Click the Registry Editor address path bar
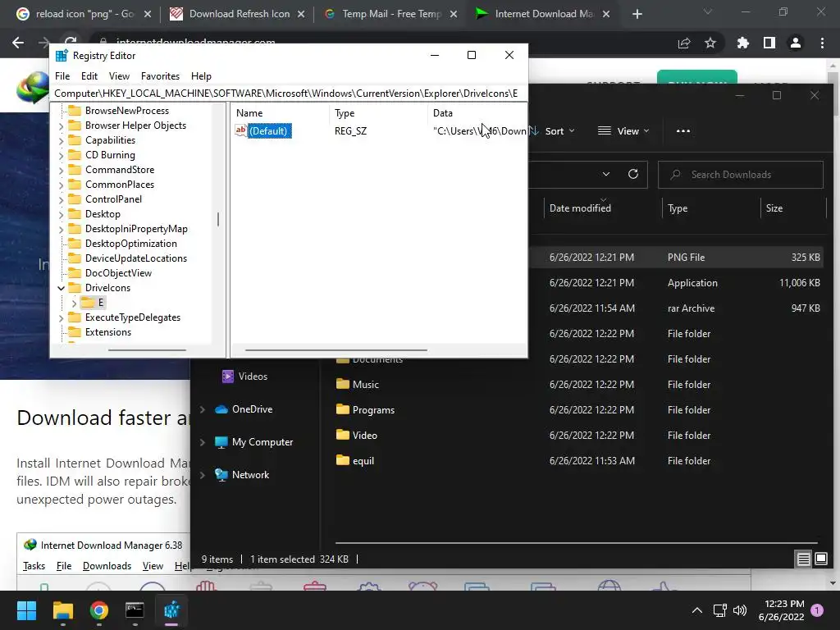 pos(288,94)
